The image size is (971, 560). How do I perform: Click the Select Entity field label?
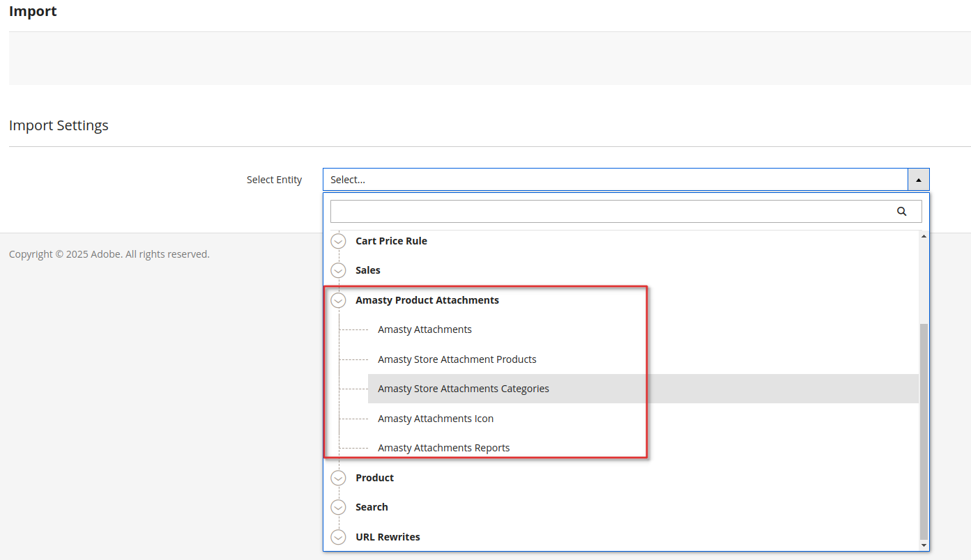[275, 180]
